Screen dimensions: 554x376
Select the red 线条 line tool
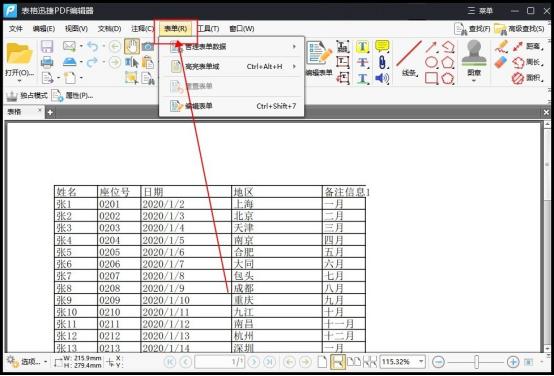click(409, 58)
